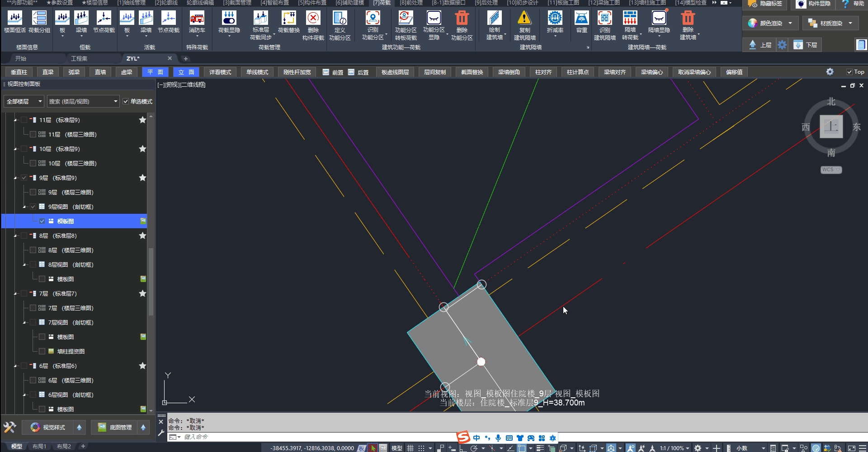This screenshot has width=868, height=452.
Task: Click the command line input field
Action: pyautogui.click(x=316, y=437)
